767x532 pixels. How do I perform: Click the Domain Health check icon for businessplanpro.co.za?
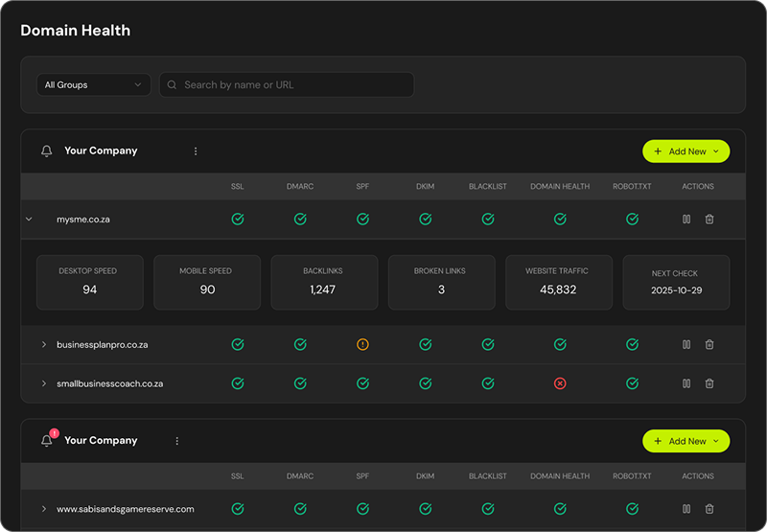click(x=560, y=345)
